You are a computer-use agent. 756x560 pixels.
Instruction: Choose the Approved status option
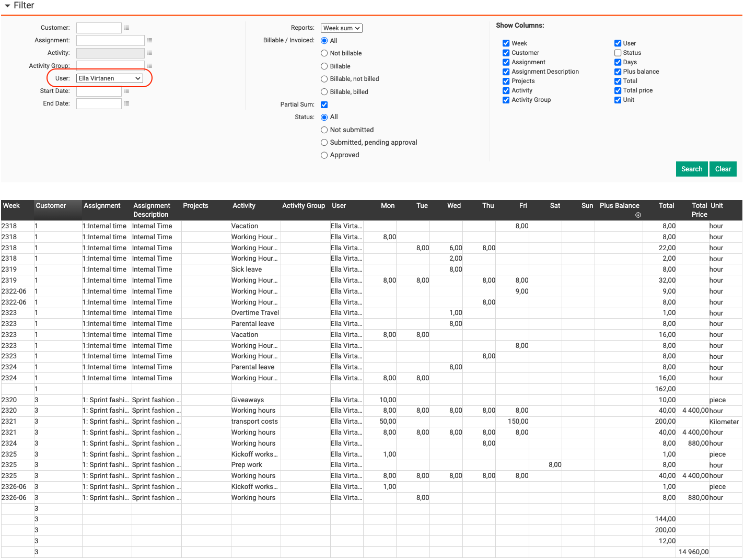tap(324, 155)
